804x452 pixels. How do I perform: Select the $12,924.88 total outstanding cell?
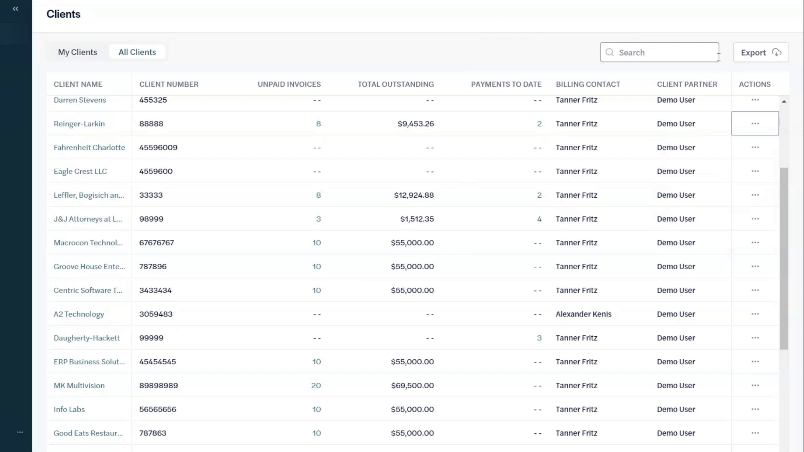[414, 195]
